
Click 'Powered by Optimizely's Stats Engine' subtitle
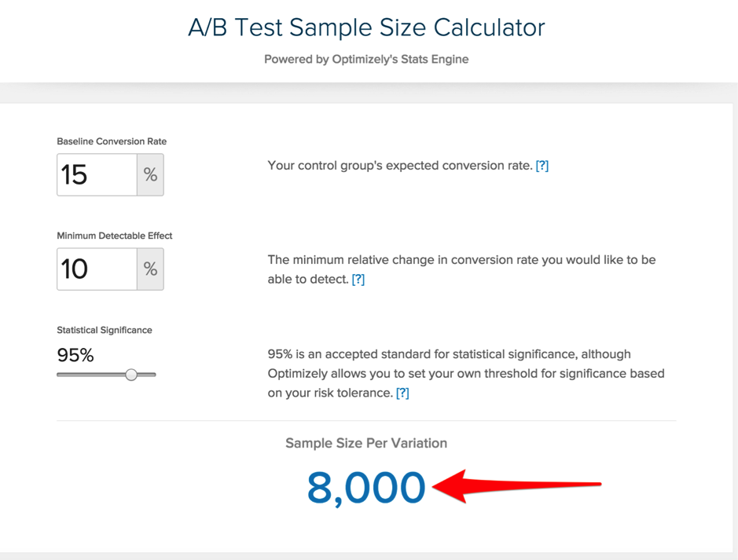pos(366,59)
